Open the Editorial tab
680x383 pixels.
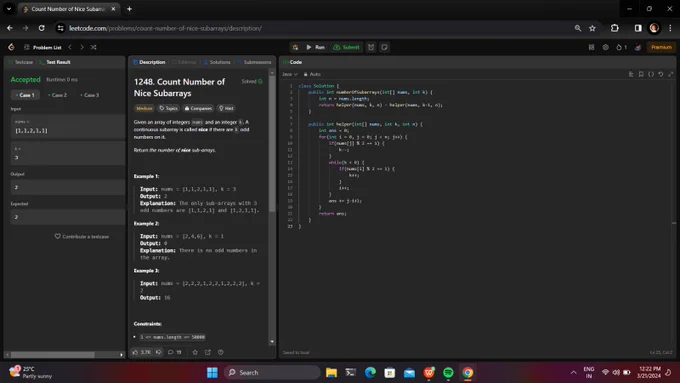(184, 62)
